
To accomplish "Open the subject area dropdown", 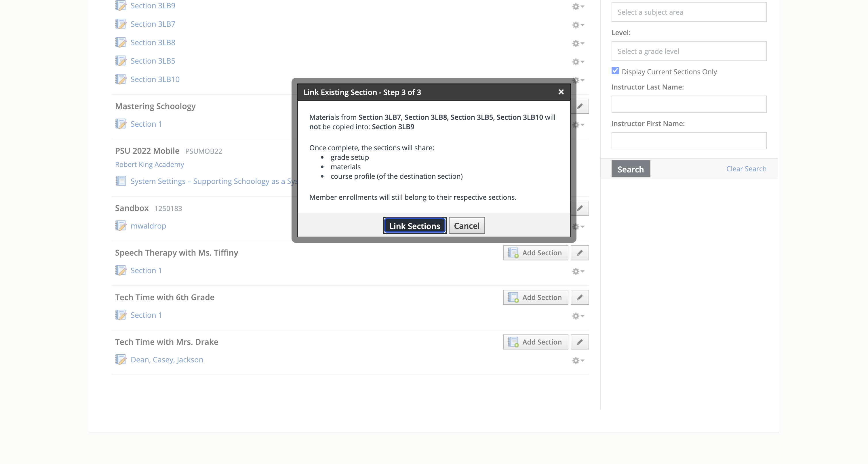I will pos(689,12).
